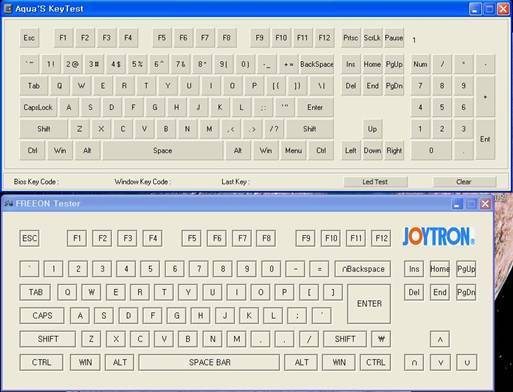Click the numpad slash key in KeyTest
Viewport: 513px width, 392px height.
pos(442,64)
